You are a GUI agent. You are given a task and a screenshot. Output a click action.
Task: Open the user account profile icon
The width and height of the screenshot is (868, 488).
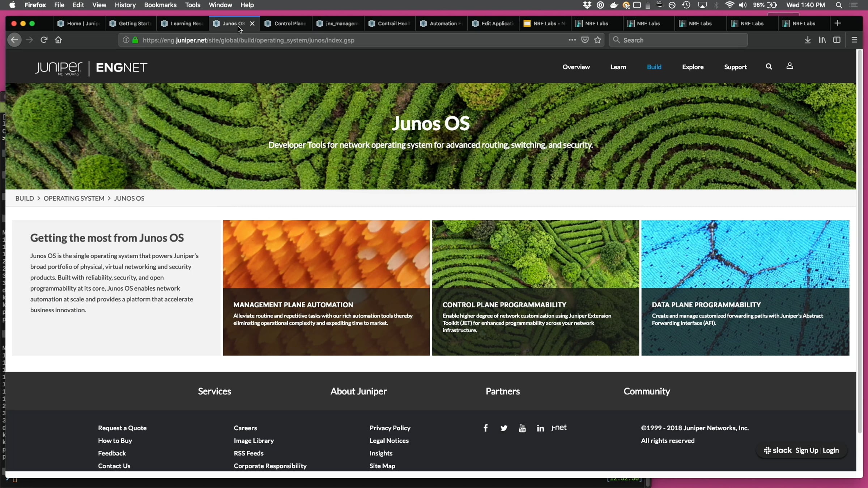coord(790,66)
